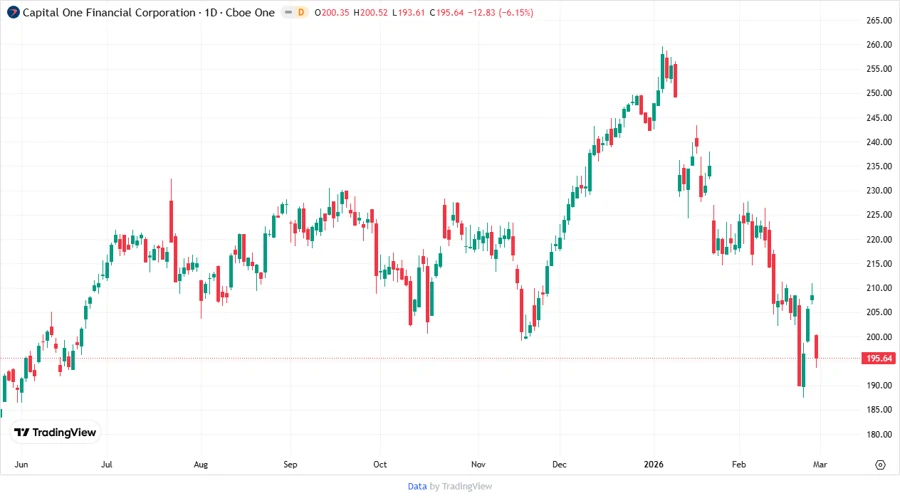The height and width of the screenshot is (498, 900).
Task: Select the Feb label on time axis
Action: pos(739,464)
